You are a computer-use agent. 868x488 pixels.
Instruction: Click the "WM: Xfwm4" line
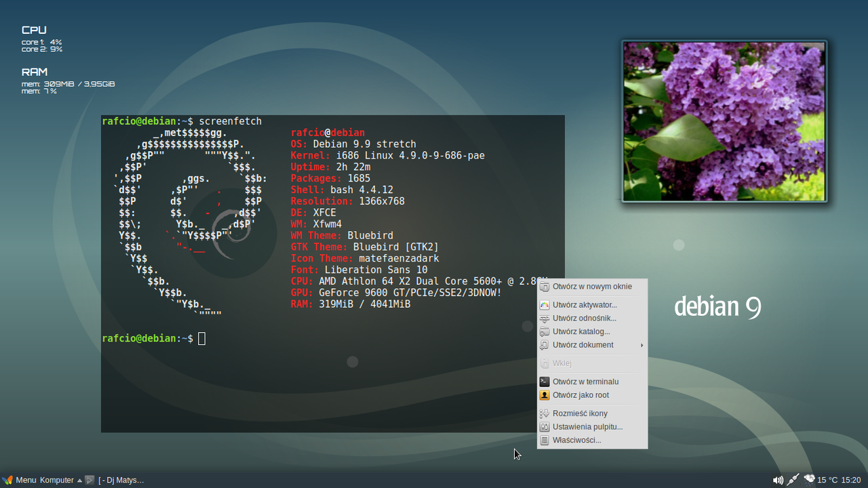point(316,224)
